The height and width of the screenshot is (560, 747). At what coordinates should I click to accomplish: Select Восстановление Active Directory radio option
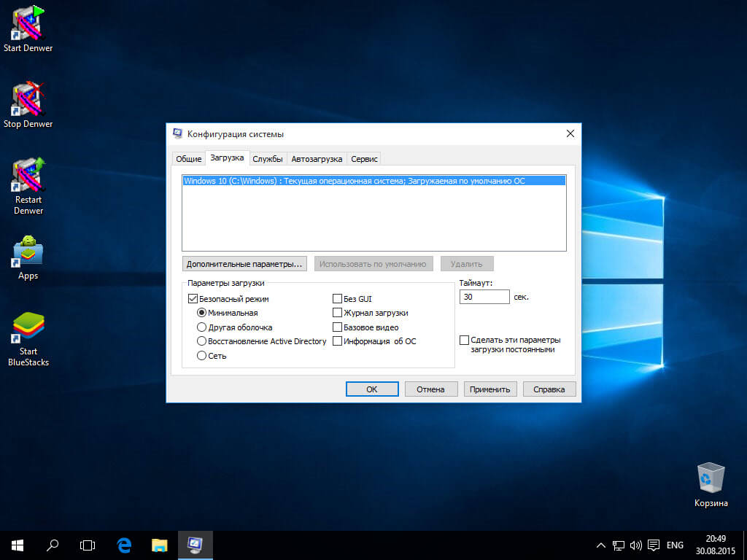201,341
